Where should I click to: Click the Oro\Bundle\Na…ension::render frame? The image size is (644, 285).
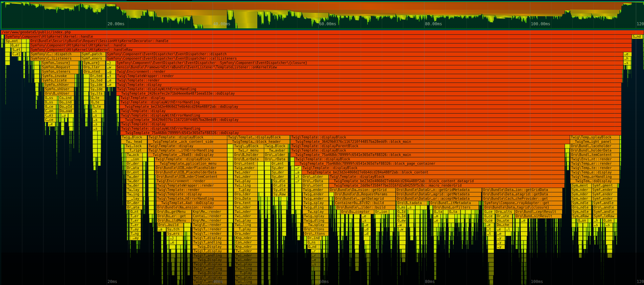[x=192, y=208]
